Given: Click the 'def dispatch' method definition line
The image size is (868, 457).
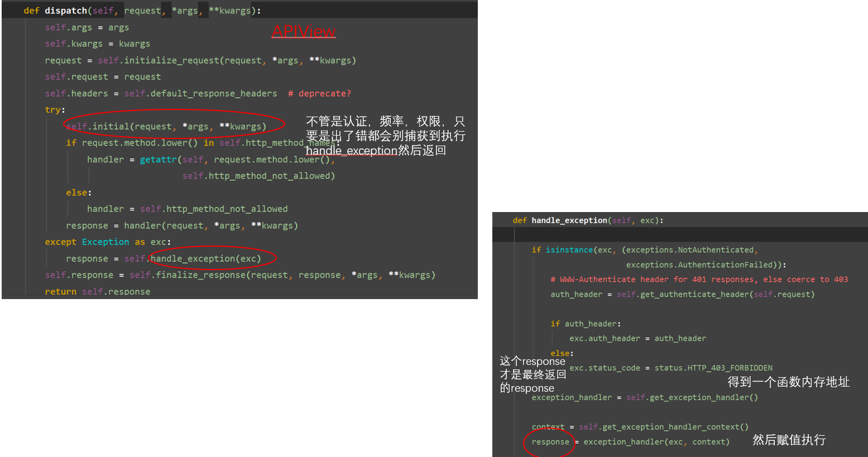Looking at the screenshot, I should [x=142, y=11].
